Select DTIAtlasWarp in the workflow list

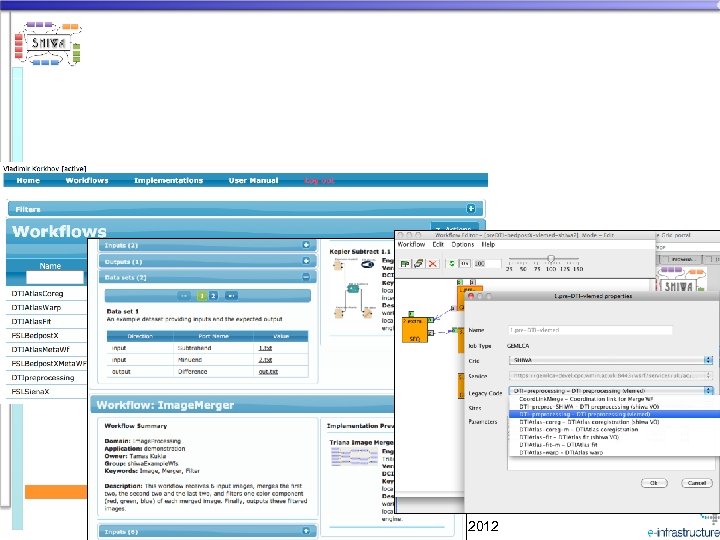point(36,307)
